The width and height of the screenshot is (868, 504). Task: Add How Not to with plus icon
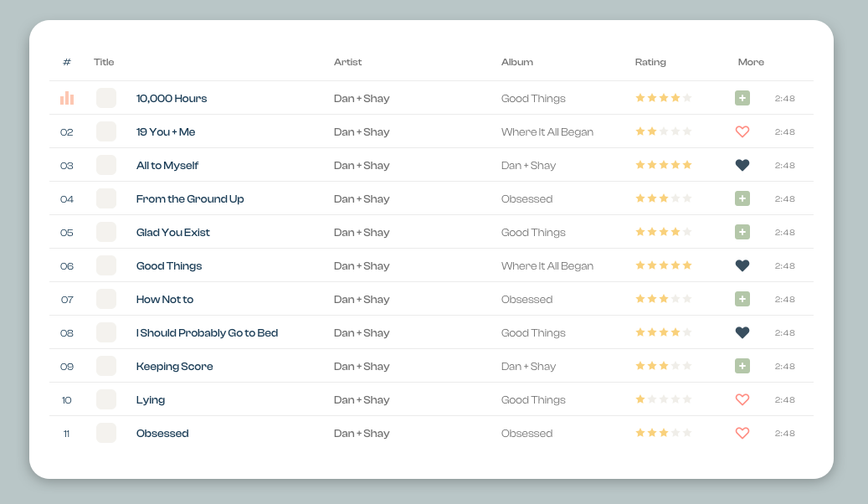tap(742, 299)
